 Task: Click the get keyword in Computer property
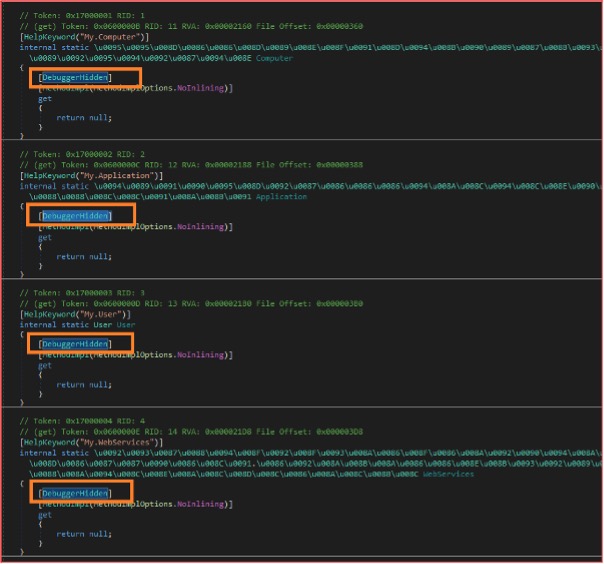(45, 99)
